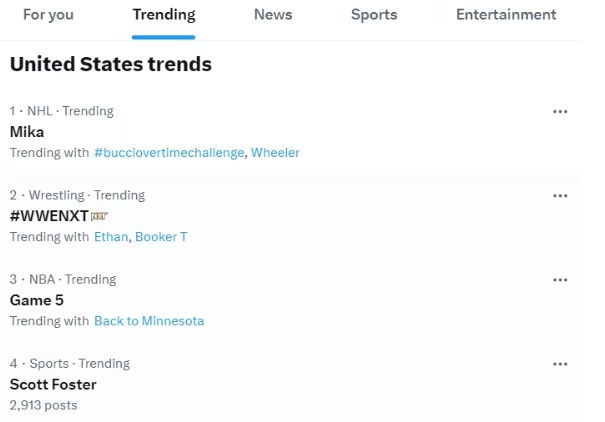Open more options for #WWENXT trend
Screen dimensions: 605x422
click(560, 196)
